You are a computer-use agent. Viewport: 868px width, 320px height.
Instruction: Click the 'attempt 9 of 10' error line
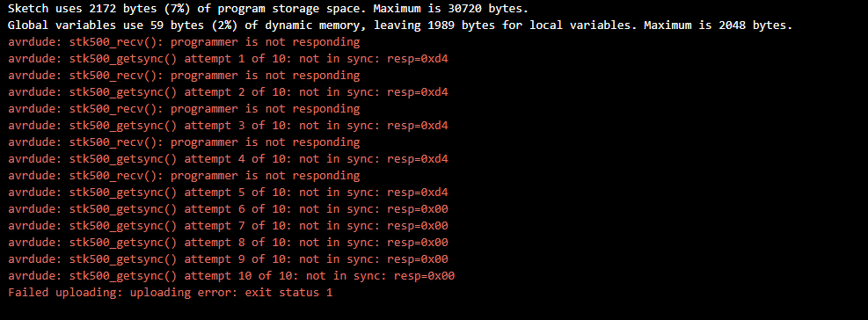228,259
